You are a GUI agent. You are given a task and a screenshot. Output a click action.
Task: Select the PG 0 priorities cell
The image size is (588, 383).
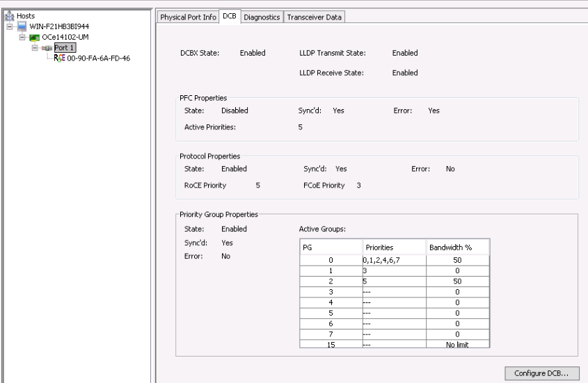point(395,260)
